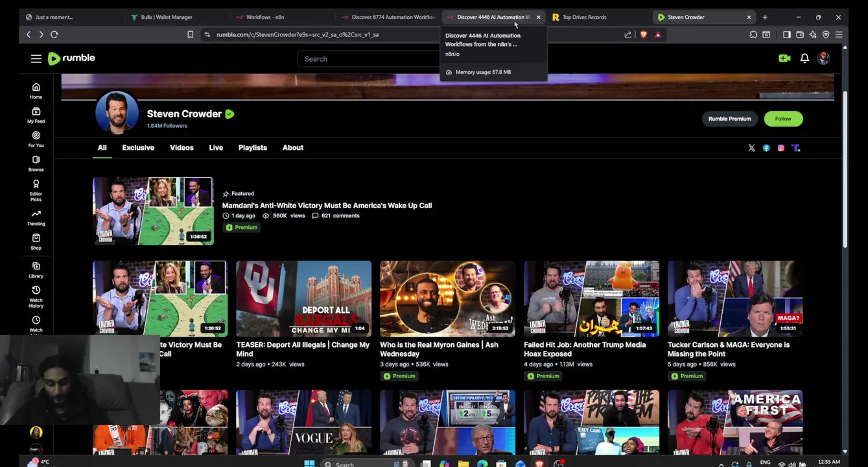The height and width of the screenshot is (467, 868).
Task: Open My Feed in the sidebar
Action: point(36,115)
